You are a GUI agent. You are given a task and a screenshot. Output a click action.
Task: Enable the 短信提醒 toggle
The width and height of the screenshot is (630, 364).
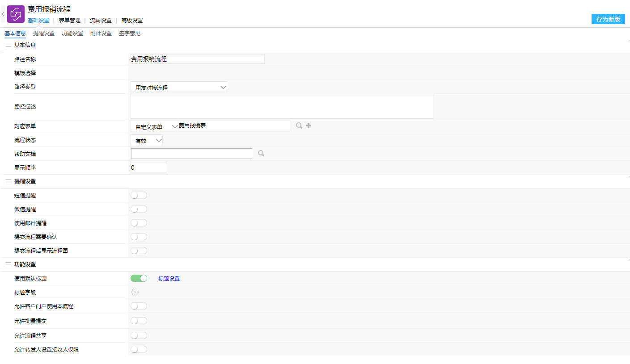(x=139, y=195)
